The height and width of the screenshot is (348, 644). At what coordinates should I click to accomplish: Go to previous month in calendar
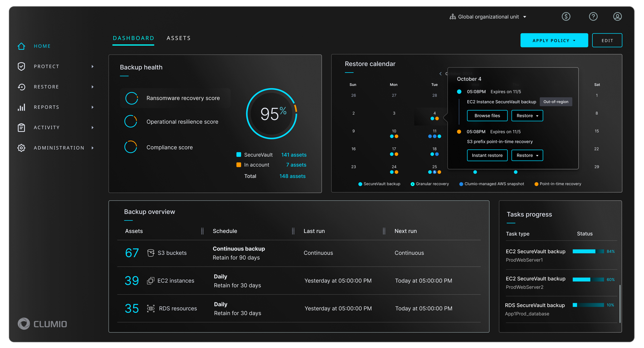[441, 74]
